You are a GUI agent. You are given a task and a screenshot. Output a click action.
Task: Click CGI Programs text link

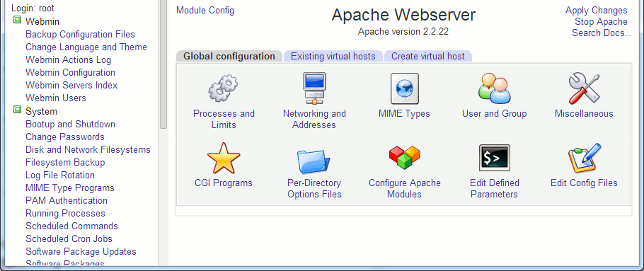click(224, 183)
